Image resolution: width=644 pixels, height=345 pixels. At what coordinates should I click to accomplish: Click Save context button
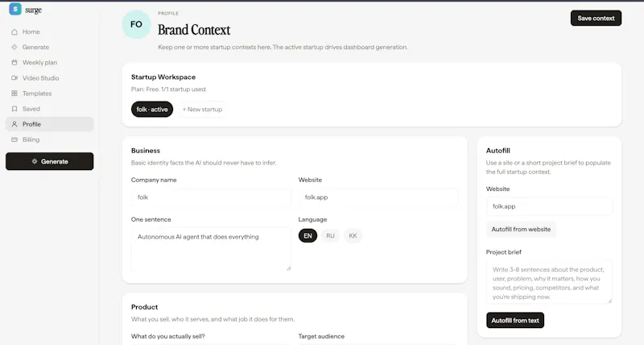[x=596, y=18]
